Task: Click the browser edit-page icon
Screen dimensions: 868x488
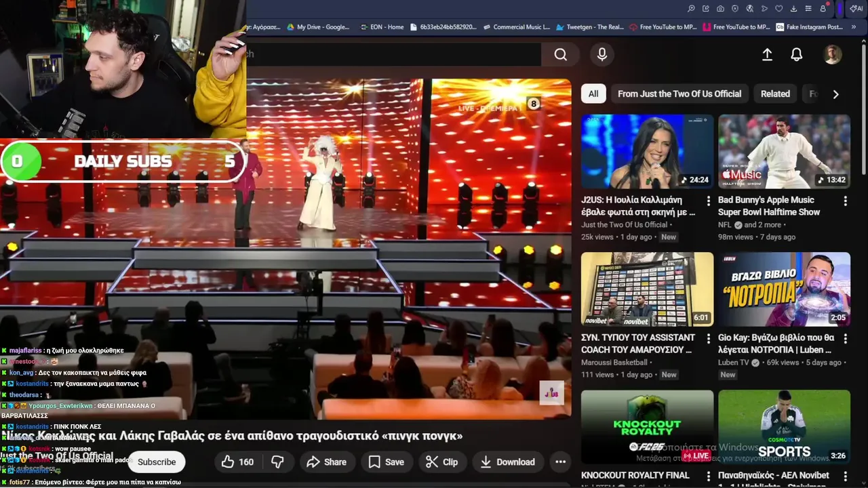Action: pyautogui.click(x=706, y=9)
